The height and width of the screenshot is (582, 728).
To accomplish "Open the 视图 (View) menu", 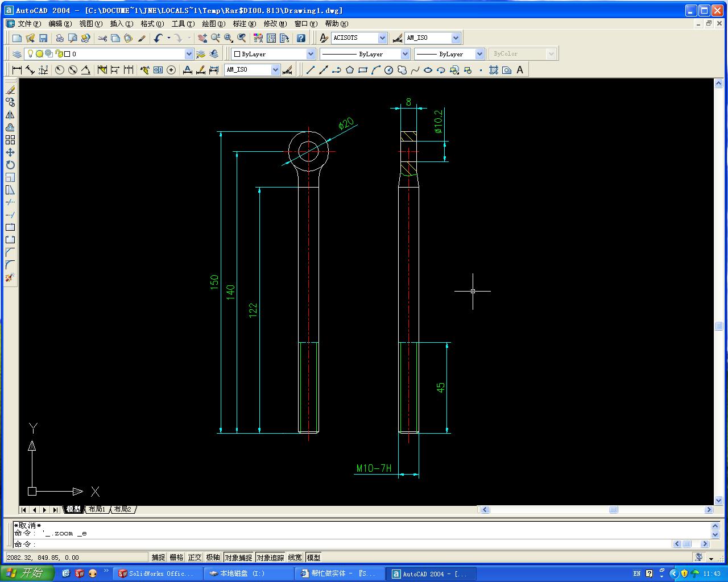I will coord(90,24).
